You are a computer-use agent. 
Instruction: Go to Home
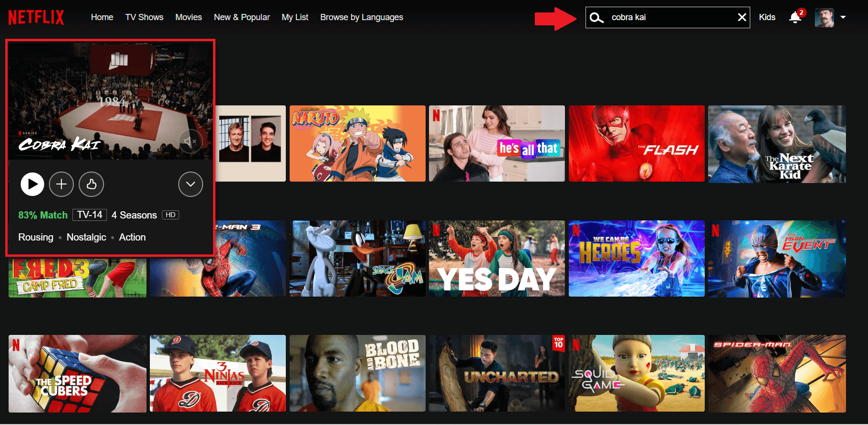pos(102,17)
